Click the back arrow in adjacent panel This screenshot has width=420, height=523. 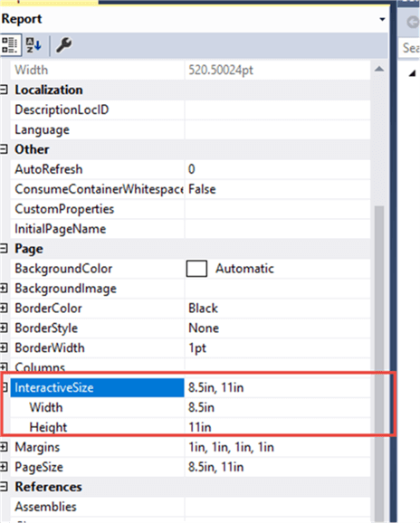413,23
